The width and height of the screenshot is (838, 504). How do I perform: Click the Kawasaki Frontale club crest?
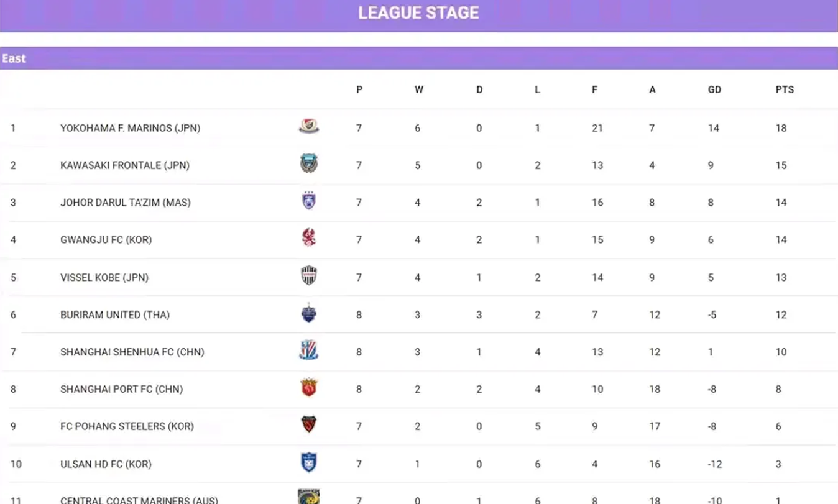[x=308, y=164]
